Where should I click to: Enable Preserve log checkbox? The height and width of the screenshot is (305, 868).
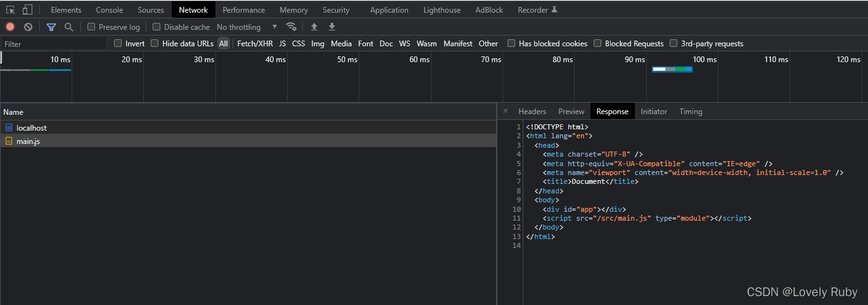pyautogui.click(x=91, y=27)
